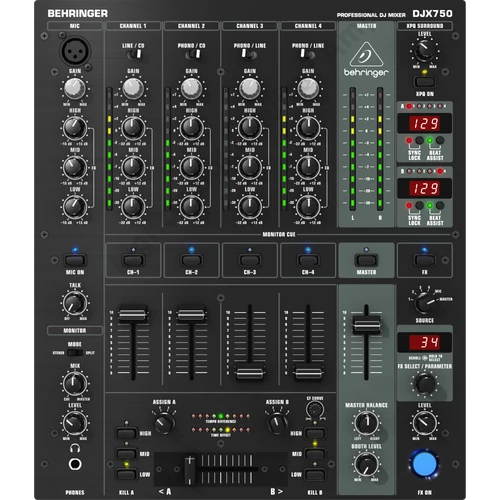
Task: Click the ASSIGN A selector knob
Action: pos(165,423)
